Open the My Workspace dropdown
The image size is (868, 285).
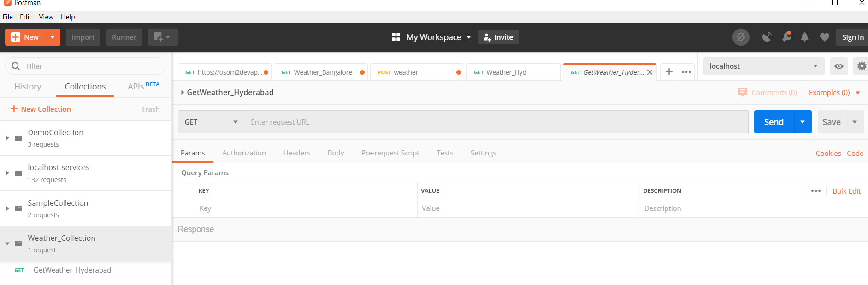438,37
